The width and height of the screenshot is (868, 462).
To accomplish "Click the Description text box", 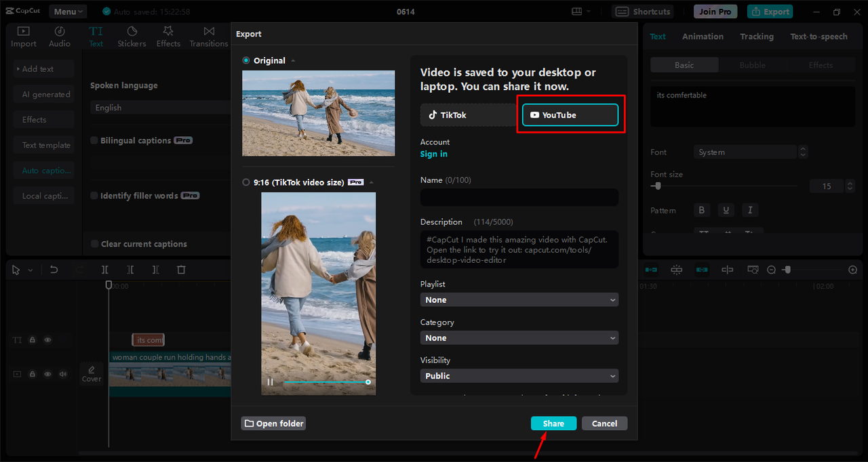I will [519, 249].
